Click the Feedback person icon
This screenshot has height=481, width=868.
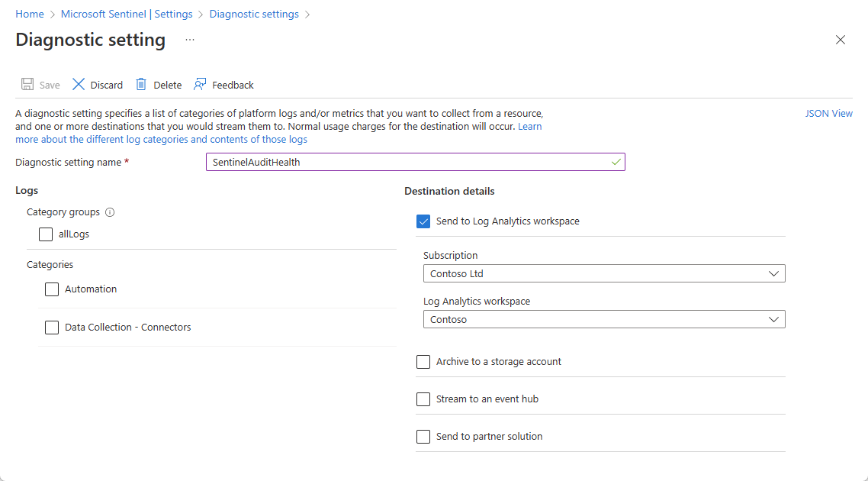pyautogui.click(x=200, y=85)
